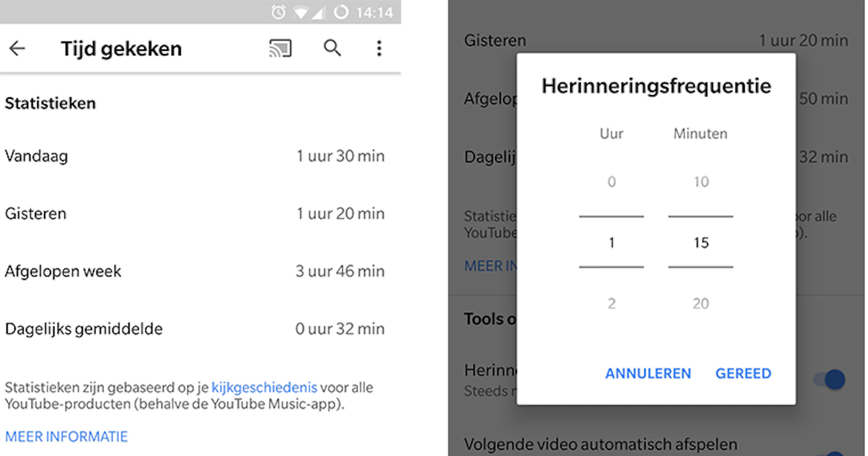Click ANNULEREN in the dialog

(648, 373)
